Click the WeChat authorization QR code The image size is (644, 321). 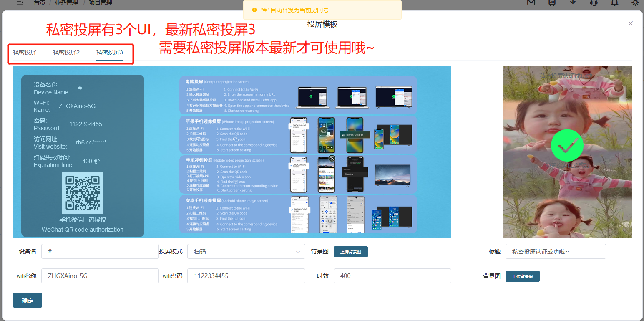pyautogui.click(x=83, y=193)
